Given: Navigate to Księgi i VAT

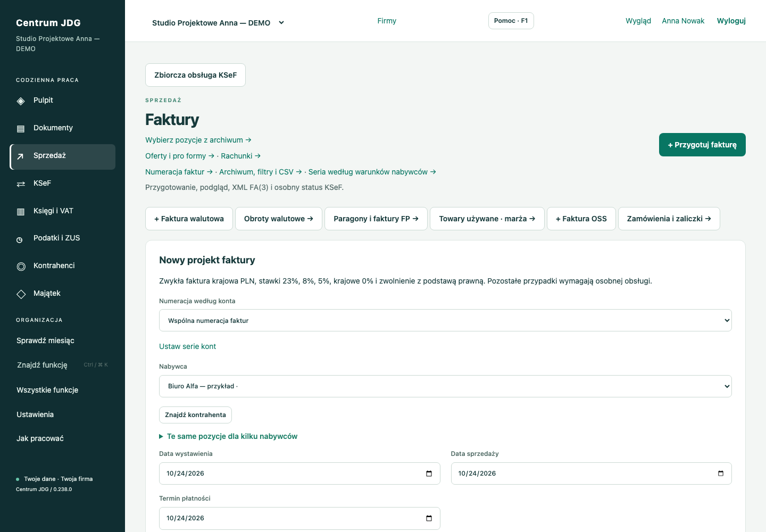Looking at the screenshot, I should click(x=63, y=211).
